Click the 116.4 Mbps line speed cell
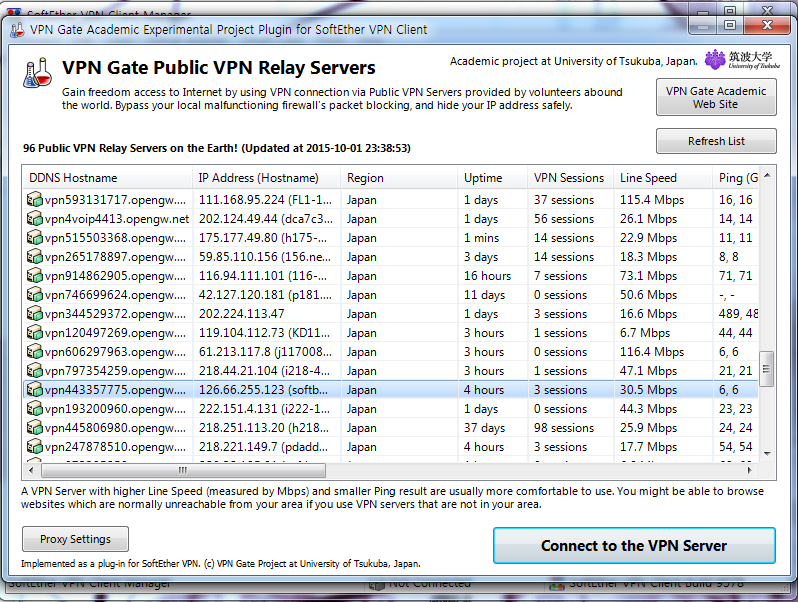Image resolution: width=798 pixels, height=602 pixels. pos(652,352)
